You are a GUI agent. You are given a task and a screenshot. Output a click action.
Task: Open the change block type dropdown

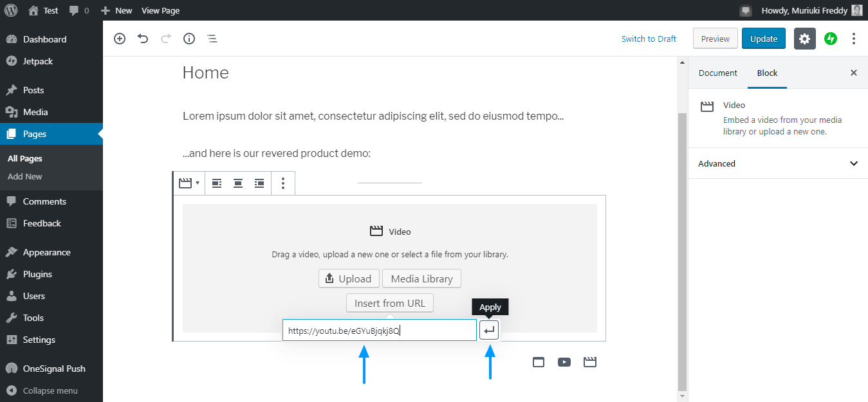tap(189, 183)
